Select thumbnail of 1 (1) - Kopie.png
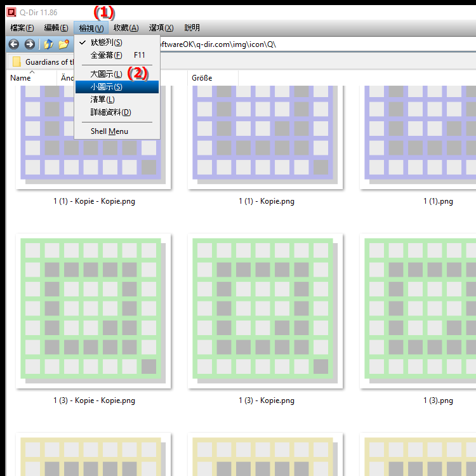 coord(265,137)
